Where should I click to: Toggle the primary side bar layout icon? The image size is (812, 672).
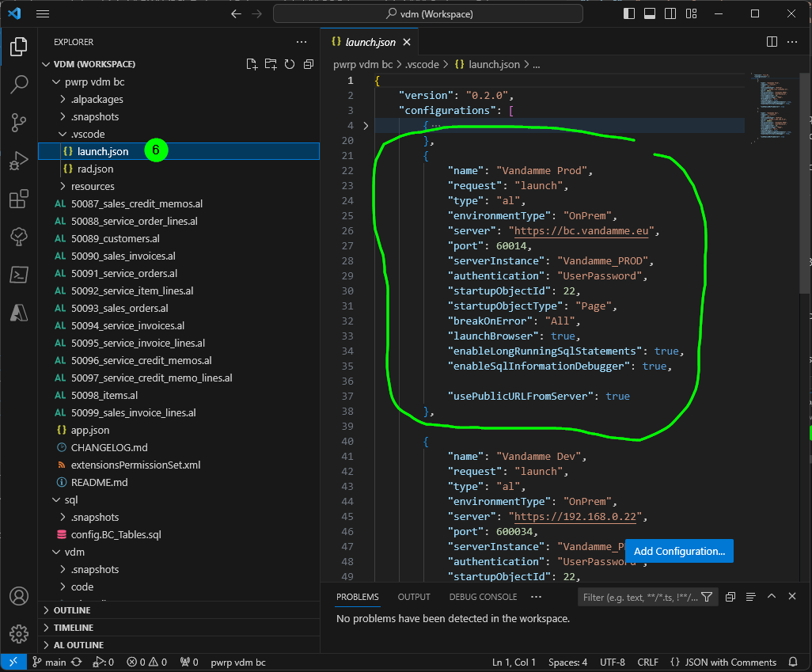coord(629,14)
